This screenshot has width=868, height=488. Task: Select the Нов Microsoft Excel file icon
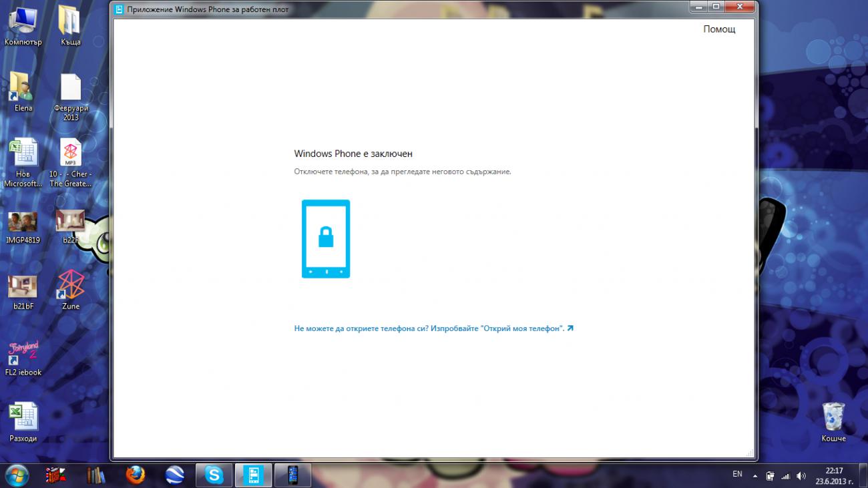(x=23, y=163)
